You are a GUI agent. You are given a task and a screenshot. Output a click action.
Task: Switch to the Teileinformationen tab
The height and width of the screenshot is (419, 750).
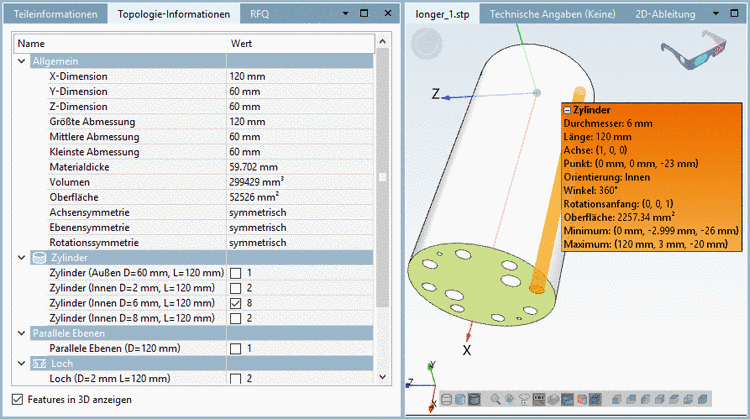click(x=55, y=15)
